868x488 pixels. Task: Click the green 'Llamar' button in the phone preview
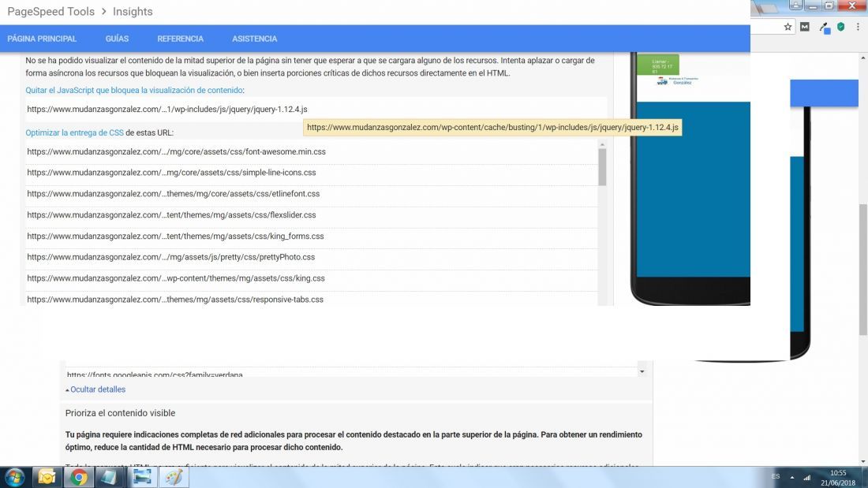(658, 65)
